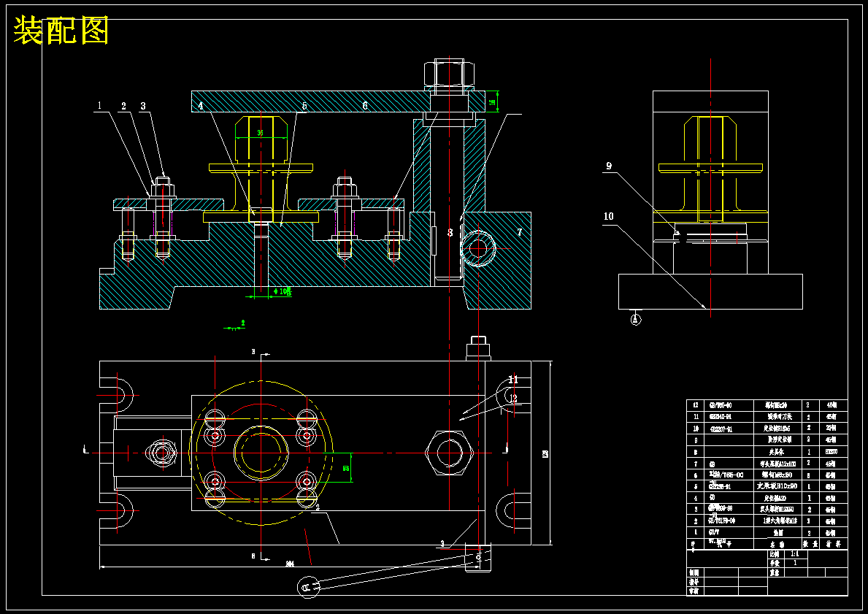Click the green 35 dimension inside the yellow workpiece
Viewport: 868px width, 614px height.
coord(260,133)
